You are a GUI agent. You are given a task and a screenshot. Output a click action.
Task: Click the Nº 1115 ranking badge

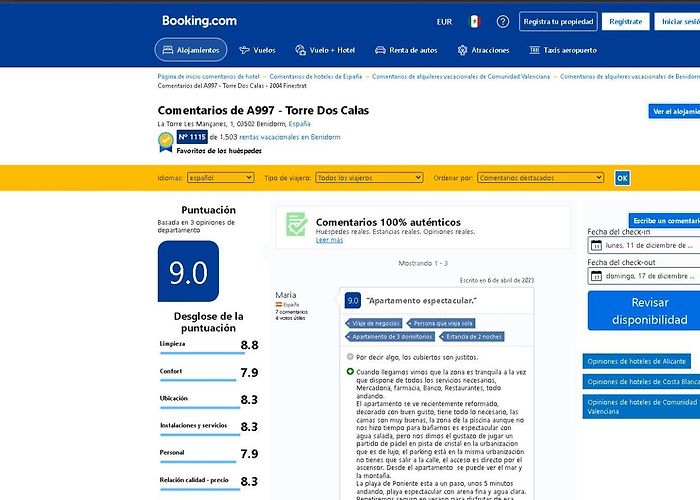192,137
